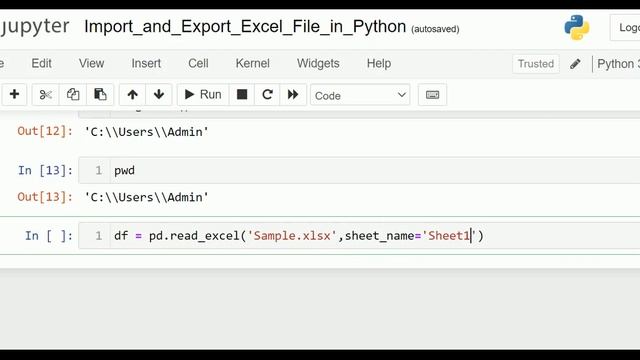This screenshot has height=360, width=640.
Task: Open the command palette keyboard icon
Action: point(432,95)
